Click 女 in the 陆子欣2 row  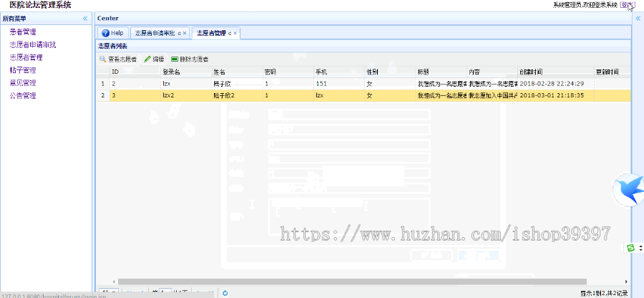(369, 95)
